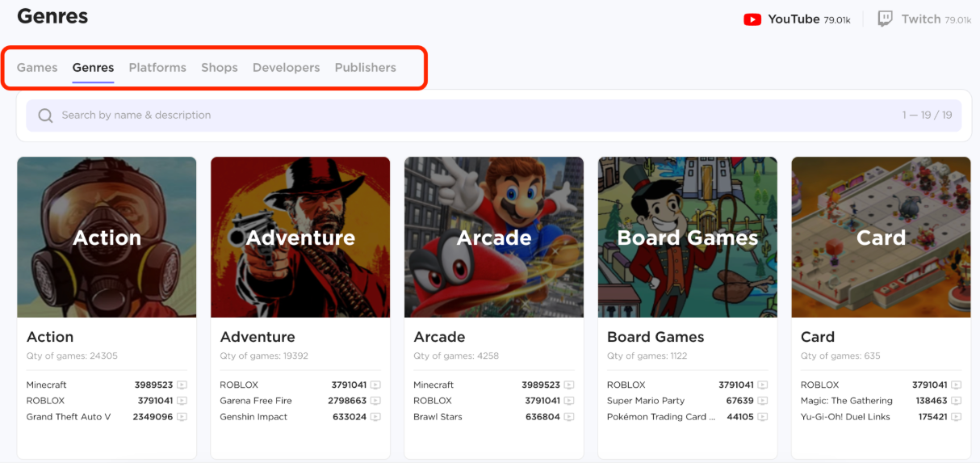
Task: Click video icon beside Magic: The Gathering
Action: click(957, 401)
